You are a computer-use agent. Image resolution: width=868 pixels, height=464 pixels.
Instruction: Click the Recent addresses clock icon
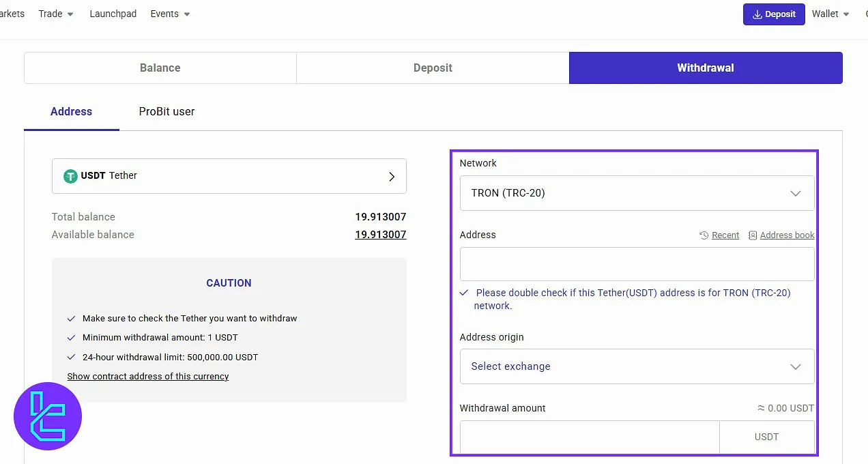point(704,235)
